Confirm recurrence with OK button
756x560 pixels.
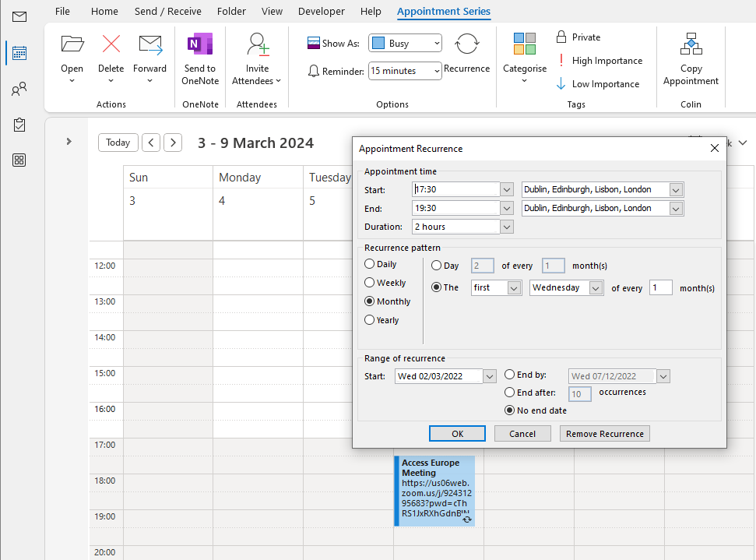458,434
